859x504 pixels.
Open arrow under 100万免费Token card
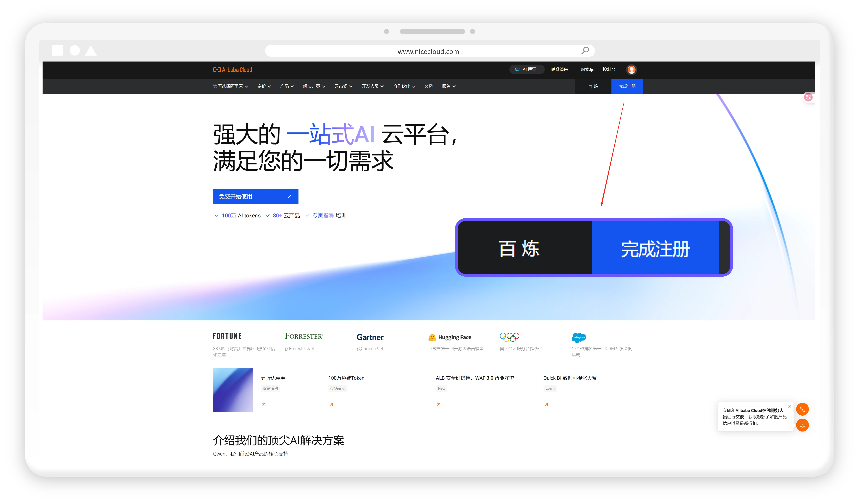(331, 405)
